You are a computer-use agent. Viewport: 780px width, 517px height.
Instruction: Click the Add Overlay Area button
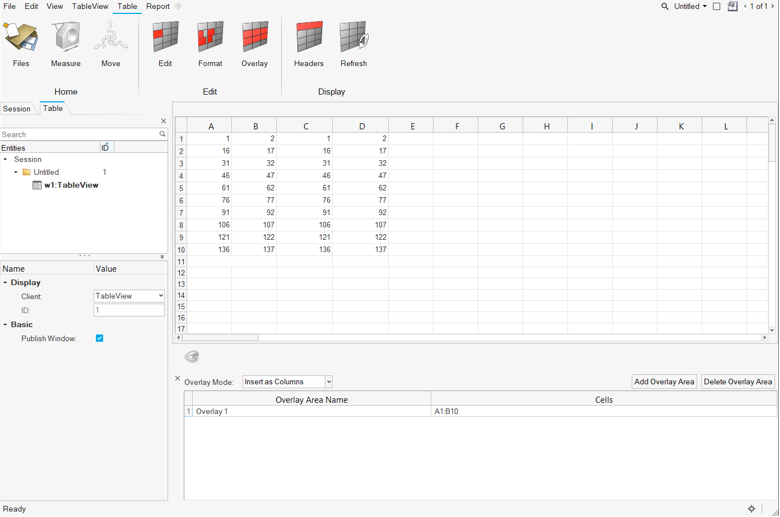[x=664, y=382]
